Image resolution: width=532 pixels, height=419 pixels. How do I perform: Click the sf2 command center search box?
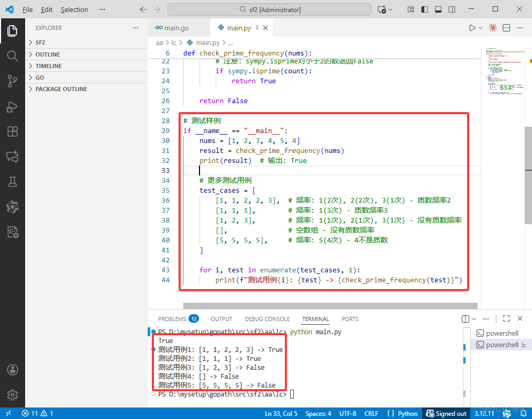269,9
